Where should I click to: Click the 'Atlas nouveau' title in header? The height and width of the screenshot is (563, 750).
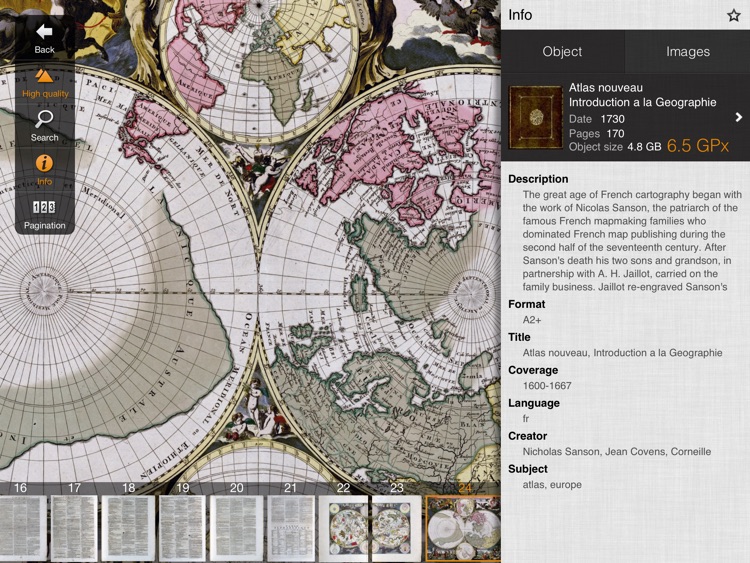click(606, 88)
